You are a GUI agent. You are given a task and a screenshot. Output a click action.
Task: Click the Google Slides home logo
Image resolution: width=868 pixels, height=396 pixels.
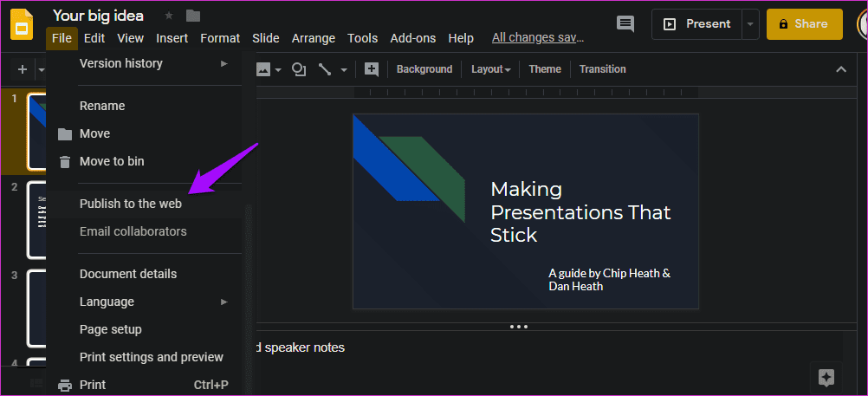pyautogui.click(x=21, y=25)
